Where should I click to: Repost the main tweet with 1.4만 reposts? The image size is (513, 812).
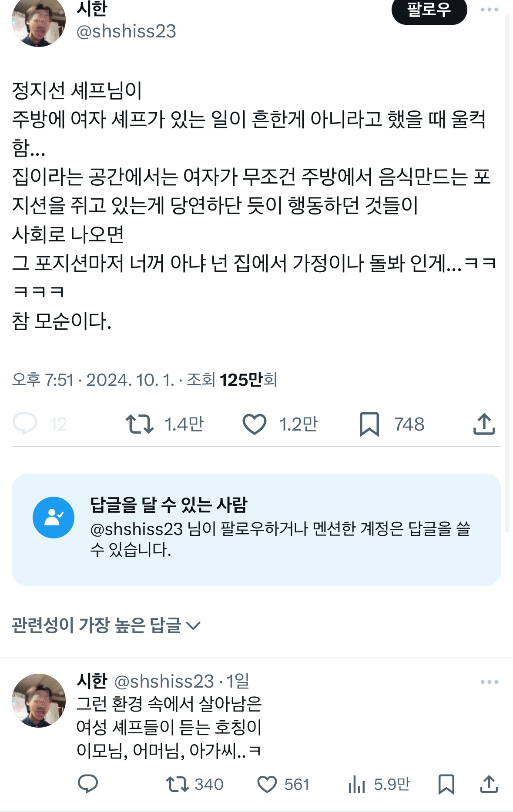140,424
